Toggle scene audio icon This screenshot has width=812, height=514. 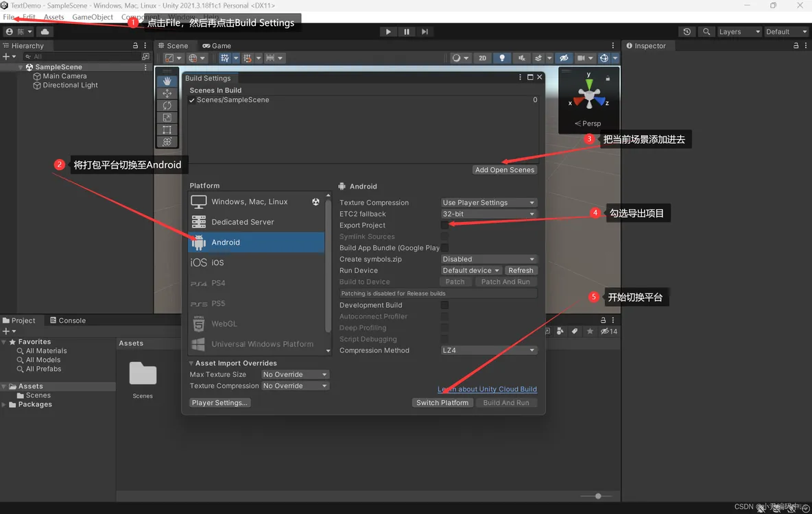[x=521, y=58]
